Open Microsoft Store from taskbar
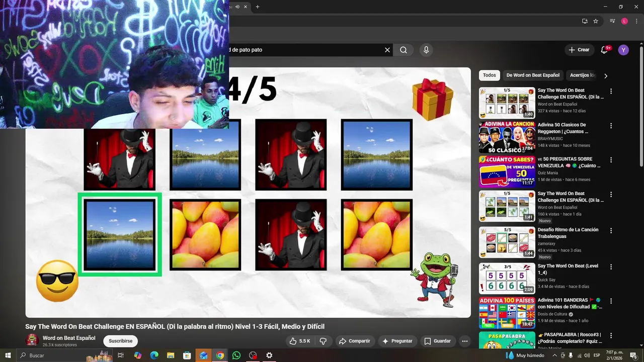The height and width of the screenshot is (362, 644). (x=187, y=355)
